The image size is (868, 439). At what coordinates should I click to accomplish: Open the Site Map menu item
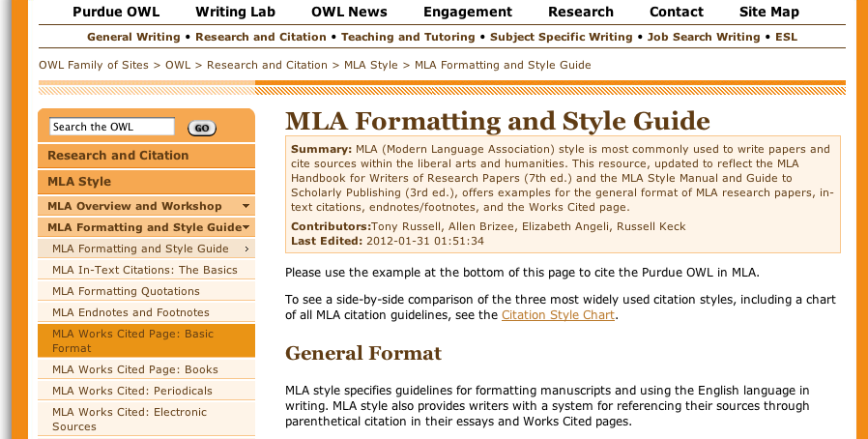768,12
